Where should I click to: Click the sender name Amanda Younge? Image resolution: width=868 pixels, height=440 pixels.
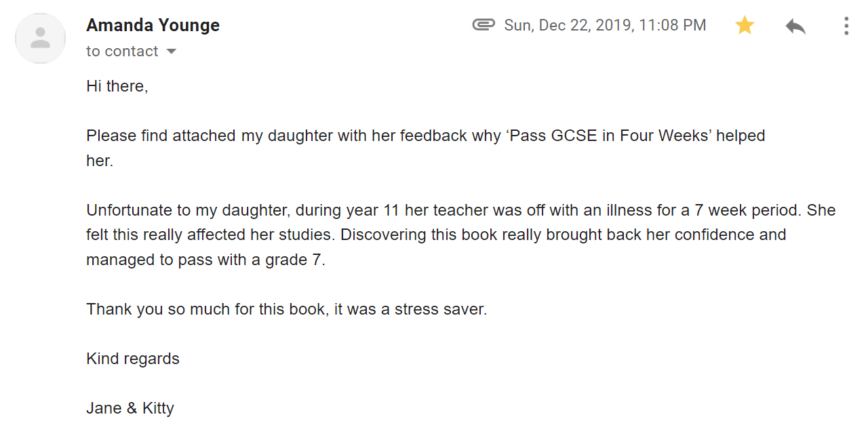pos(153,25)
